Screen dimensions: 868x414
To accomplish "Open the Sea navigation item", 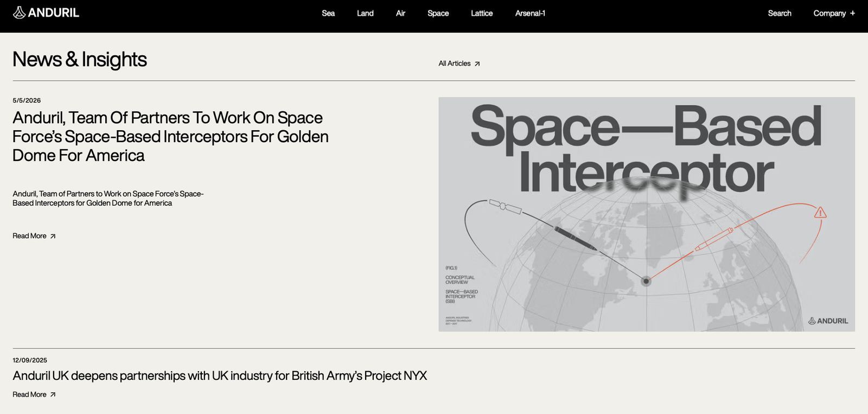I will [328, 13].
